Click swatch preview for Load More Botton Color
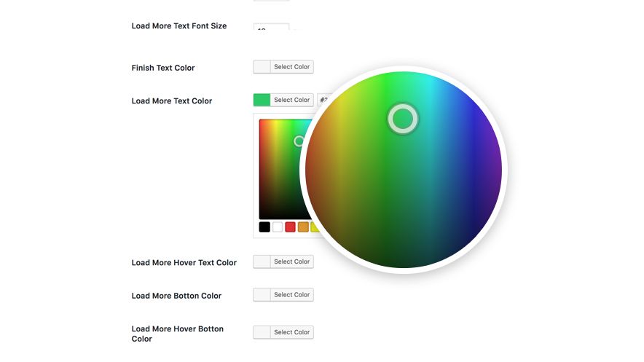This screenshot has height=362, width=644. point(262,295)
